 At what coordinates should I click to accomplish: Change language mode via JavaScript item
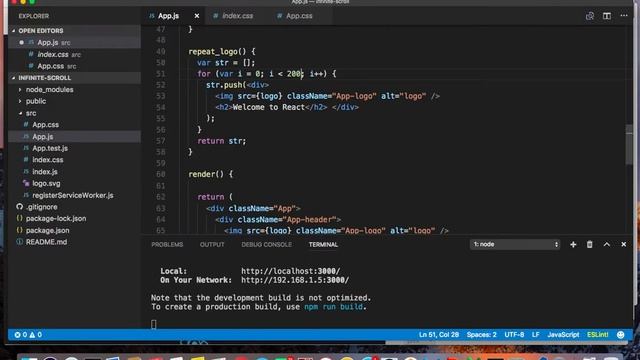(563, 335)
